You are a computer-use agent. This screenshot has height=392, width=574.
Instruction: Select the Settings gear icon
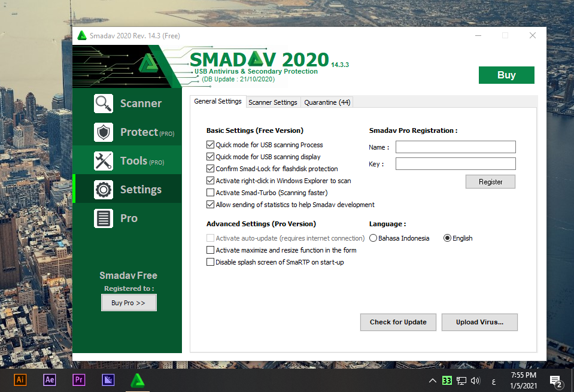click(103, 190)
